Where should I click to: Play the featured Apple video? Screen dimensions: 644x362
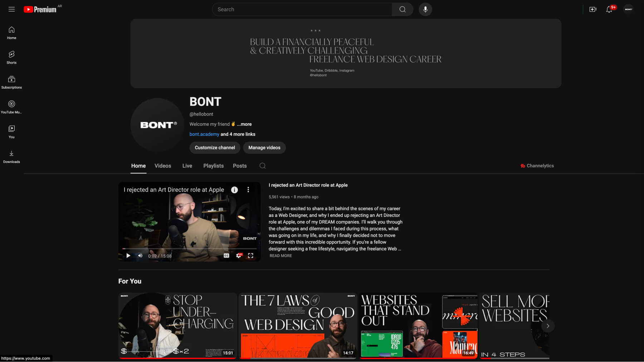pyautogui.click(x=128, y=256)
